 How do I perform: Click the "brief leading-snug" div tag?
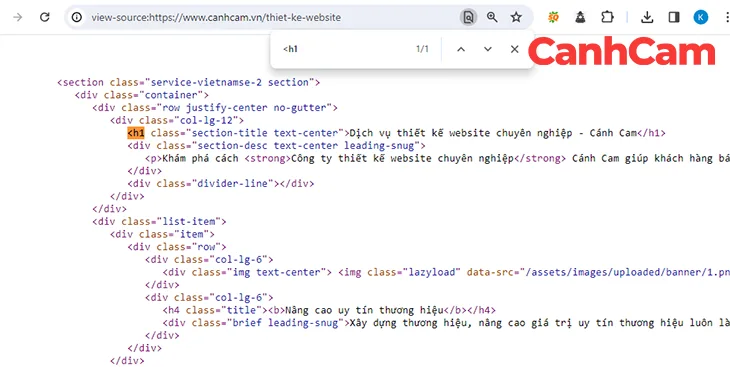(256, 323)
